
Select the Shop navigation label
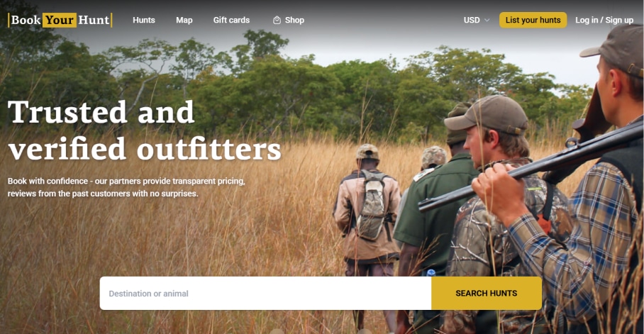(x=294, y=20)
